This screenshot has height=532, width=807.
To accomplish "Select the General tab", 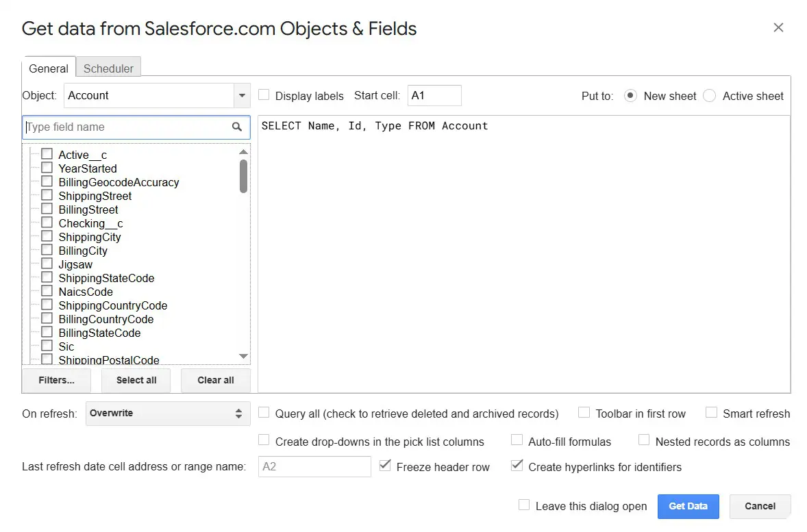I will [49, 68].
